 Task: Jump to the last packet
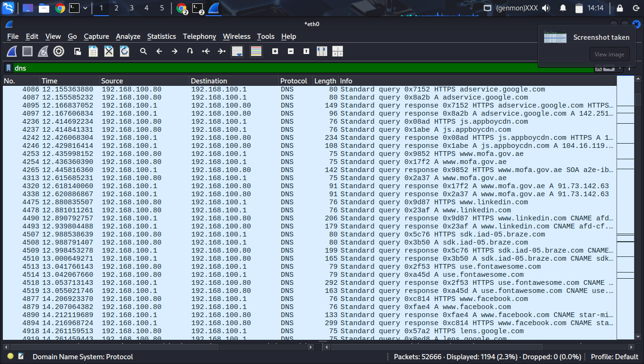pyautogui.click(x=222, y=51)
